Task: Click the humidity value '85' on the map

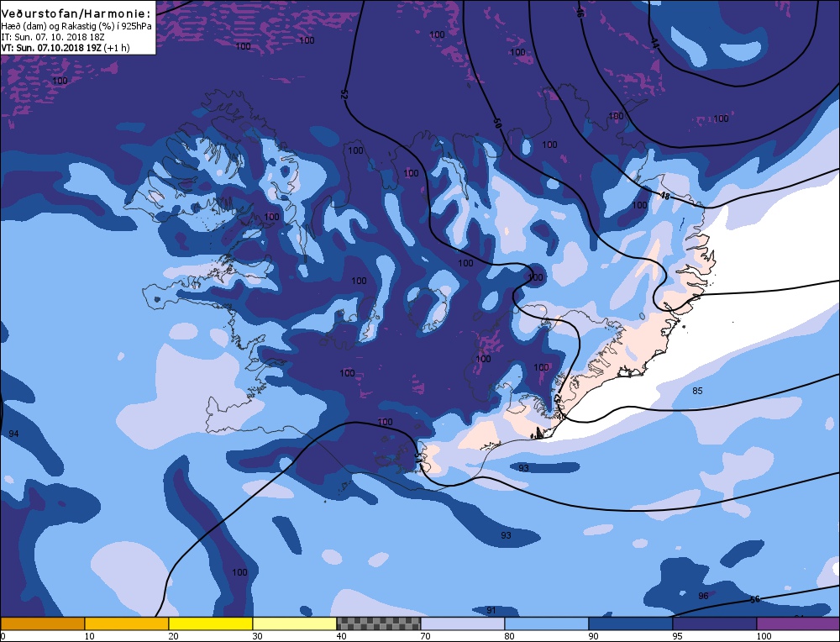Action: click(x=697, y=391)
